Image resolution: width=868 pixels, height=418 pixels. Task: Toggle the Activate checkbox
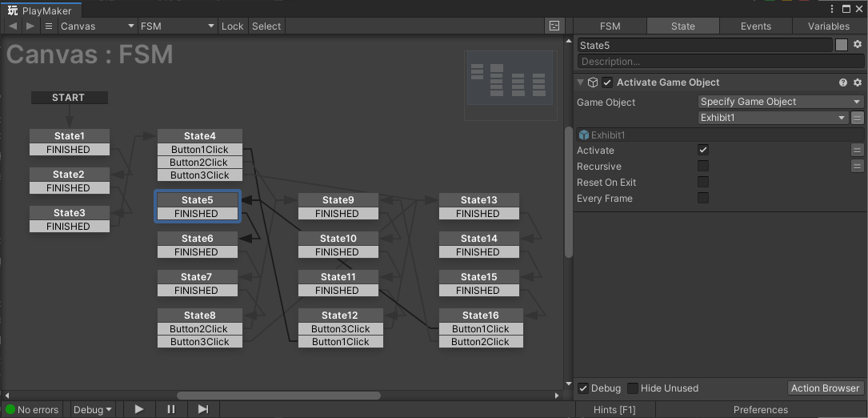click(703, 150)
